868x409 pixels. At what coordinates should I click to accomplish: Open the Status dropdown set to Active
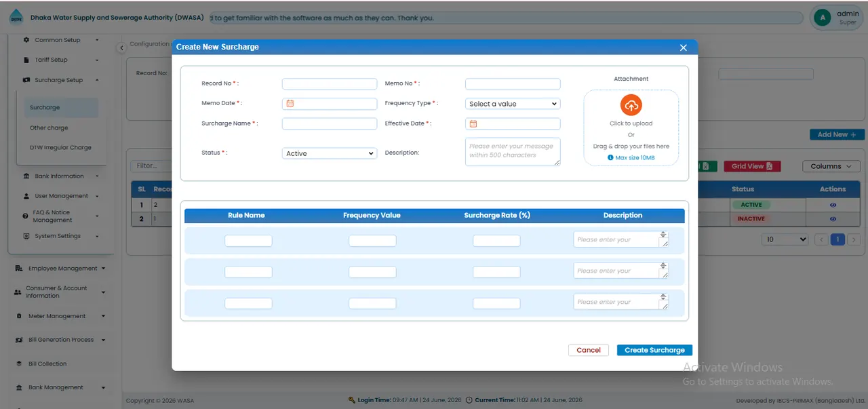coord(329,153)
